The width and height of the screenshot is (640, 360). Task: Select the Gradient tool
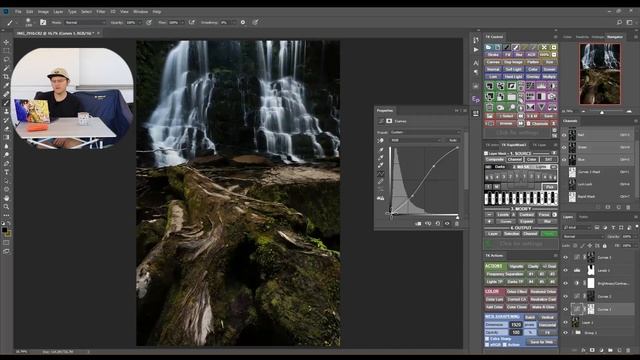[6, 137]
